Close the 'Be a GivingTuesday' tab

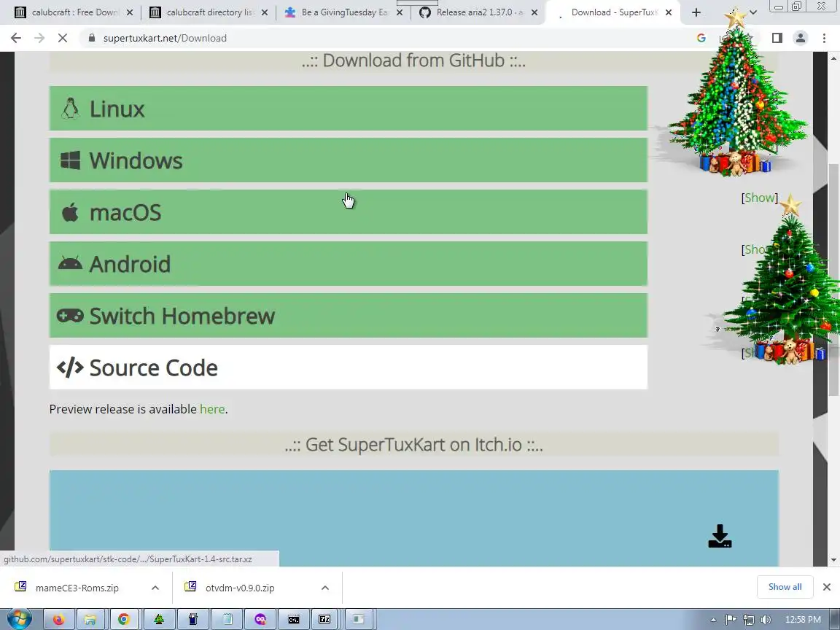(399, 12)
